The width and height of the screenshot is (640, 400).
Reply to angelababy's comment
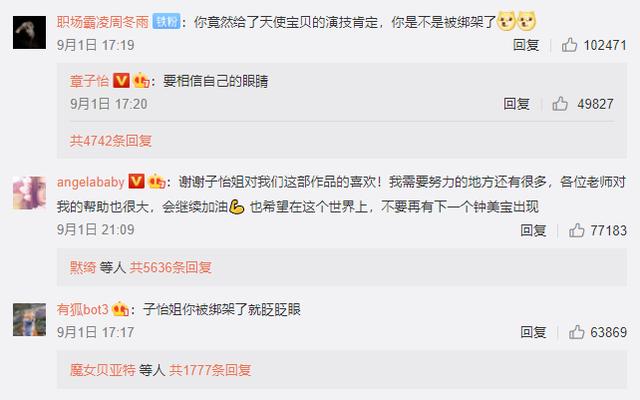coord(533,231)
